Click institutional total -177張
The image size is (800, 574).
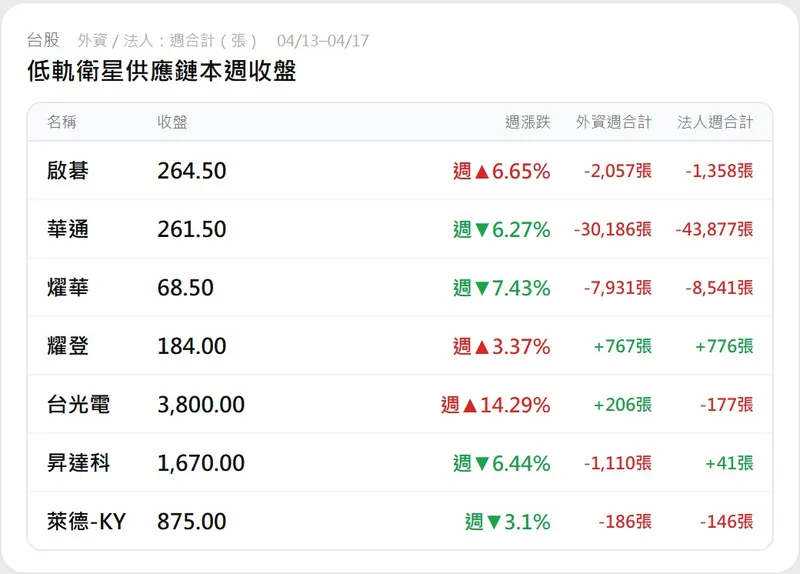tap(727, 405)
